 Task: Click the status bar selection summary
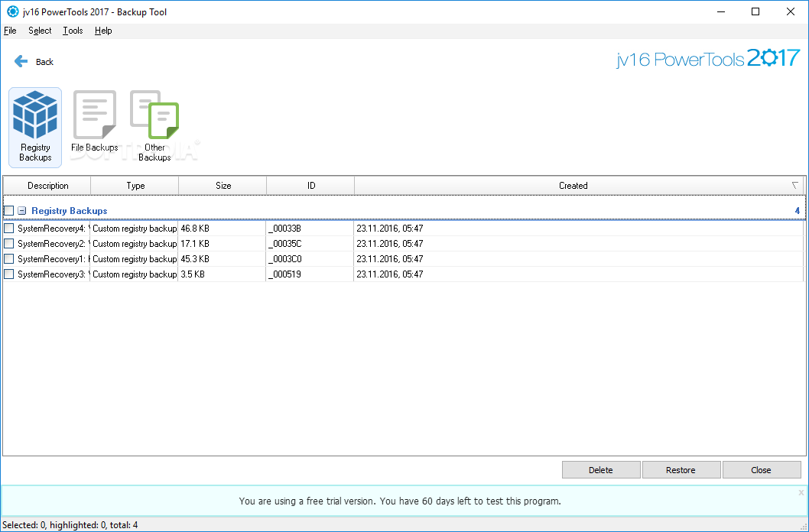70,525
